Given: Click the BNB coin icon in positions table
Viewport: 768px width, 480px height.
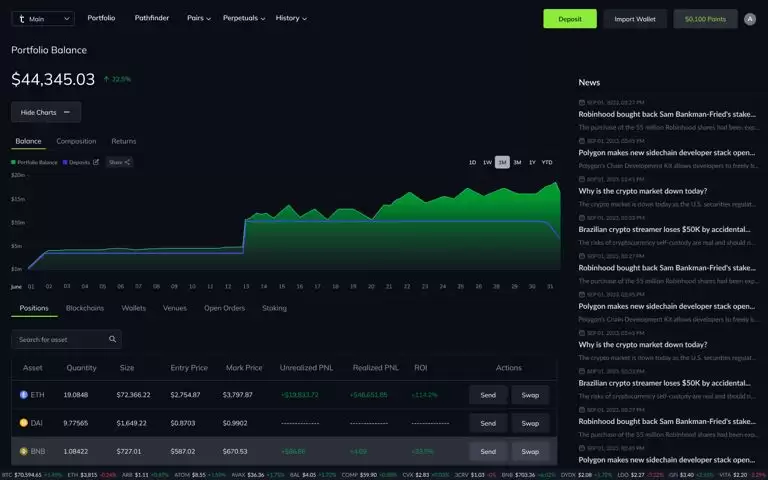Looking at the screenshot, I should click(25, 451).
